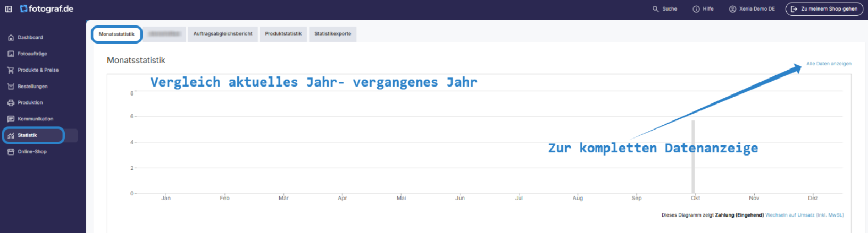Click the search magnifier icon
The height and width of the screenshot is (233, 868).
[x=656, y=9]
